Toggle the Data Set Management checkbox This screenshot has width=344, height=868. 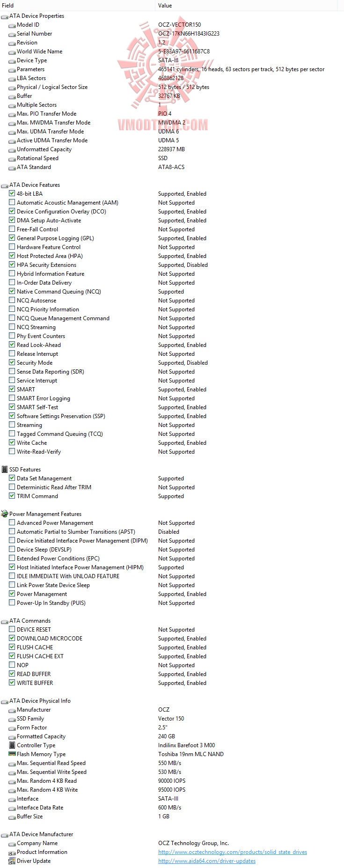[12, 478]
